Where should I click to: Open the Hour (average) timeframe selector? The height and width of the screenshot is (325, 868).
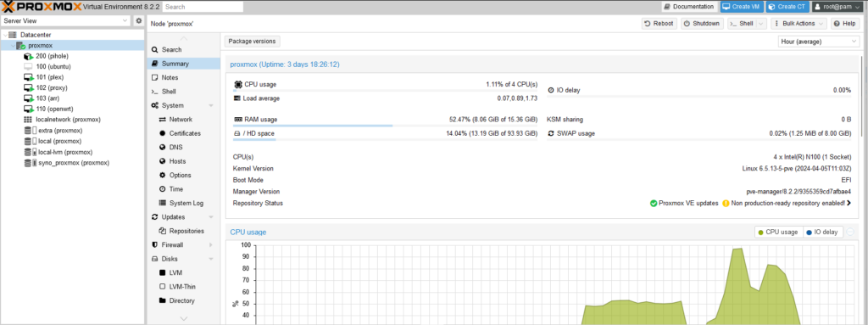point(818,42)
